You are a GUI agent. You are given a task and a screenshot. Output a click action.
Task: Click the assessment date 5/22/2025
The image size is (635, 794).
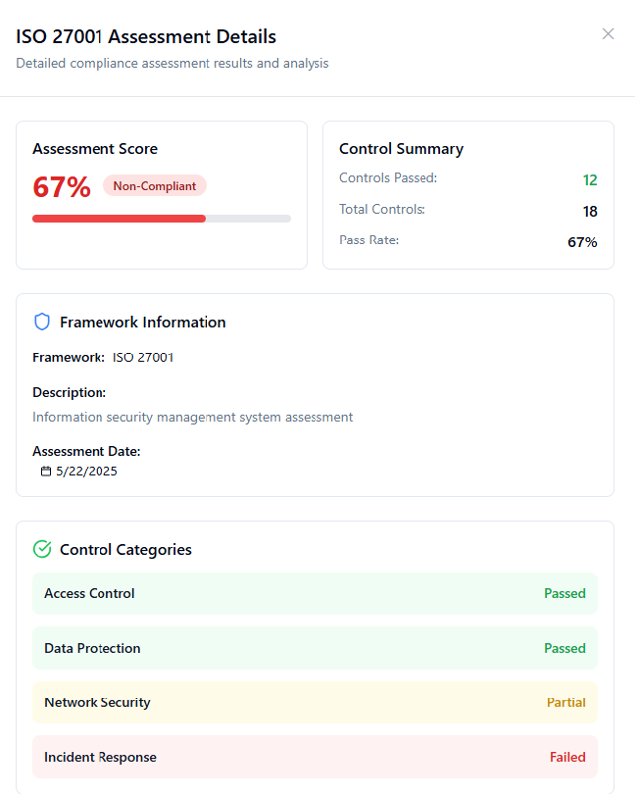(x=87, y=471)
